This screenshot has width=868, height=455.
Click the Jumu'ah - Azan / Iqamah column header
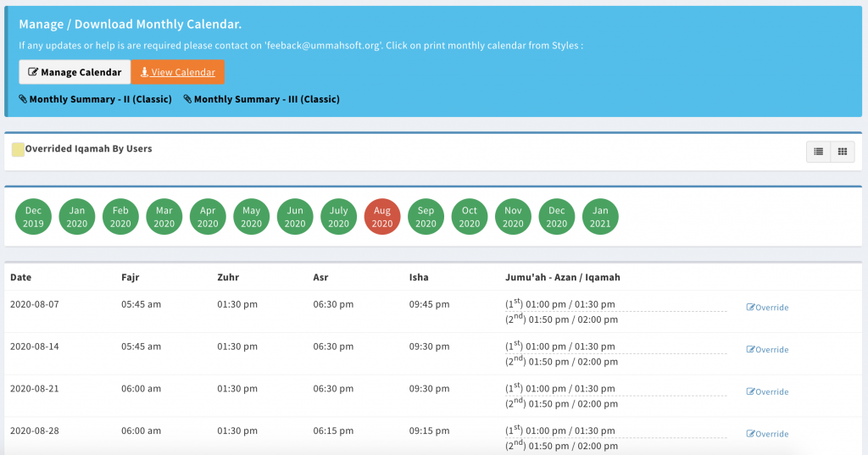(x=563, y=277)
